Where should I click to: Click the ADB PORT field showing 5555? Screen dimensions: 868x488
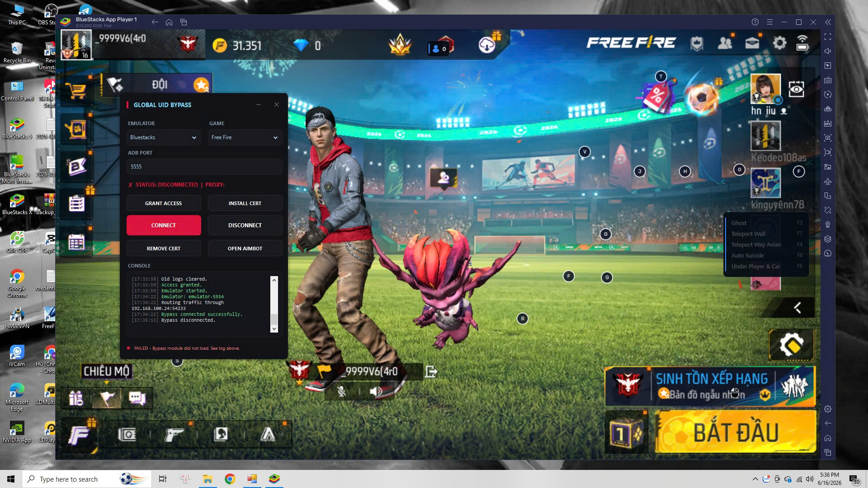tap(204, 167)
